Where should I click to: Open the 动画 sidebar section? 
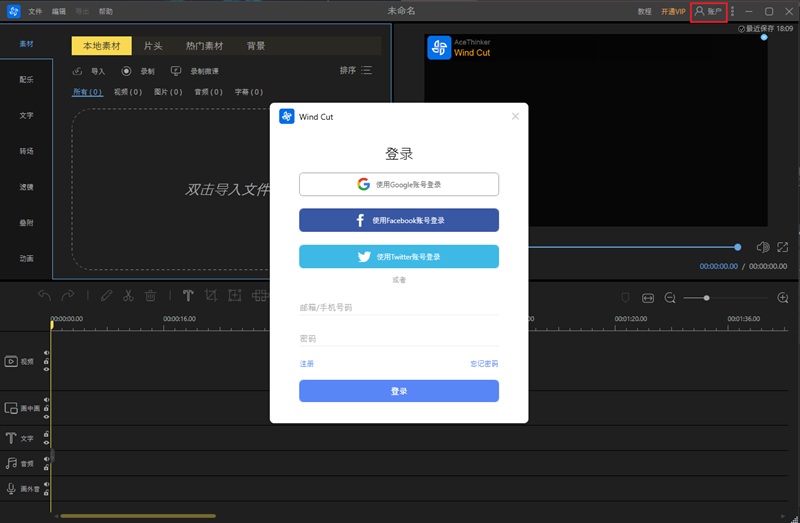(x=27, y=258)
